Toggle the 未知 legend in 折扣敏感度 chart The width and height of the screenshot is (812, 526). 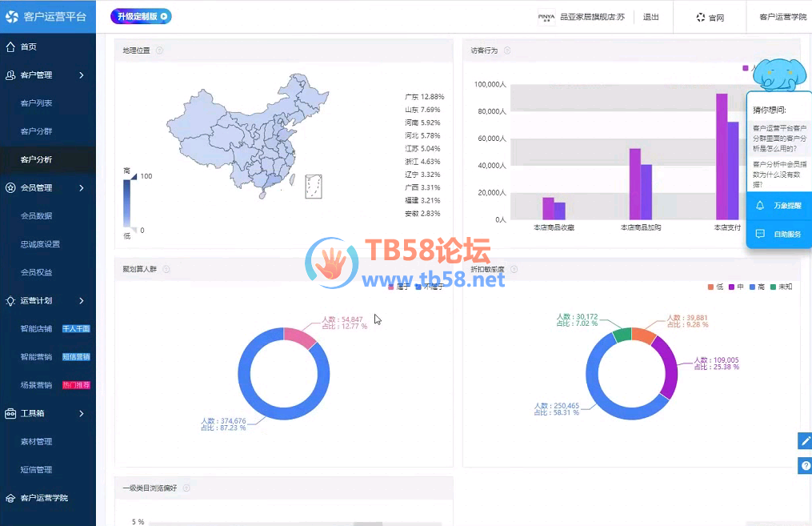780,287
